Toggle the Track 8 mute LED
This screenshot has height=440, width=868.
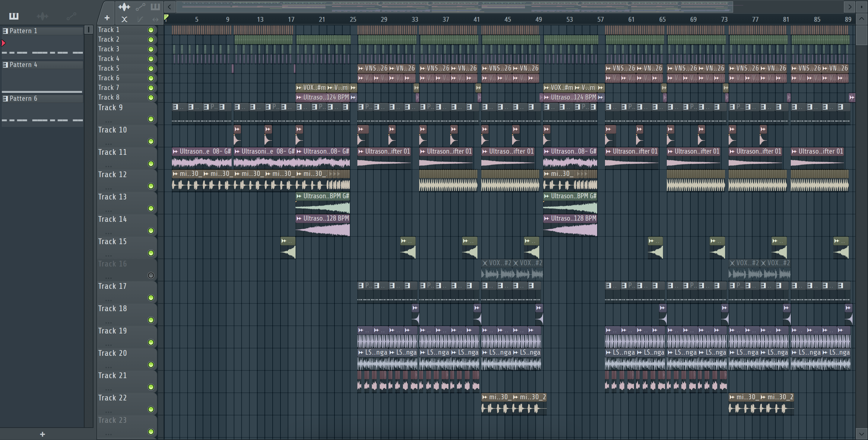pyautogui.click(x=151, y=97)
